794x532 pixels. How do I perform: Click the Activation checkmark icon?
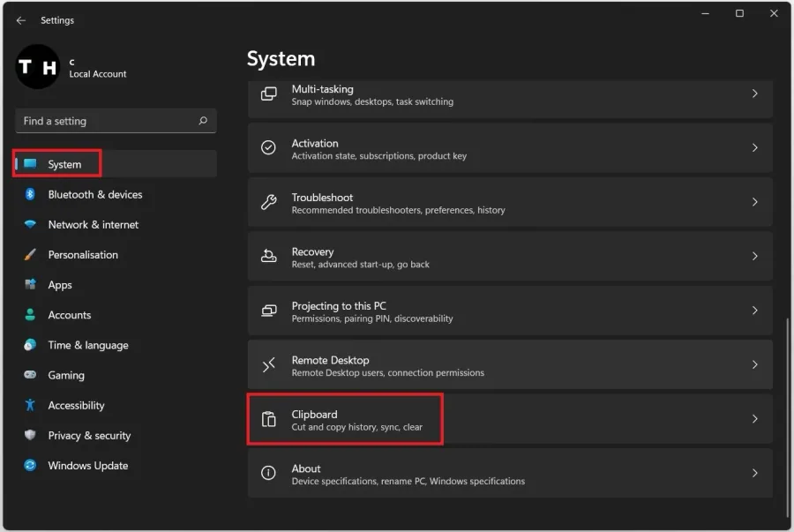click(x=268, y=147)
